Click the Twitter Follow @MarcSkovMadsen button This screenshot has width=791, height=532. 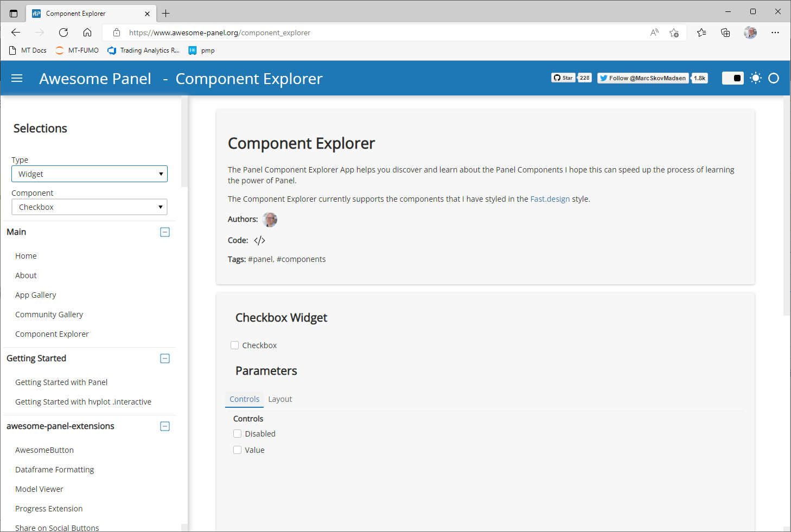[643, 78]
